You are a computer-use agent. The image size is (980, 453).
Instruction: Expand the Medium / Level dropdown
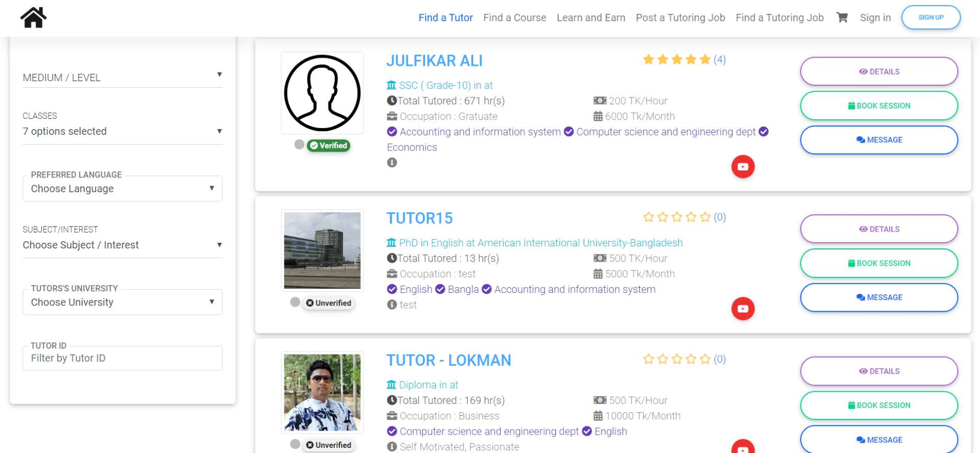coord(122,78)
